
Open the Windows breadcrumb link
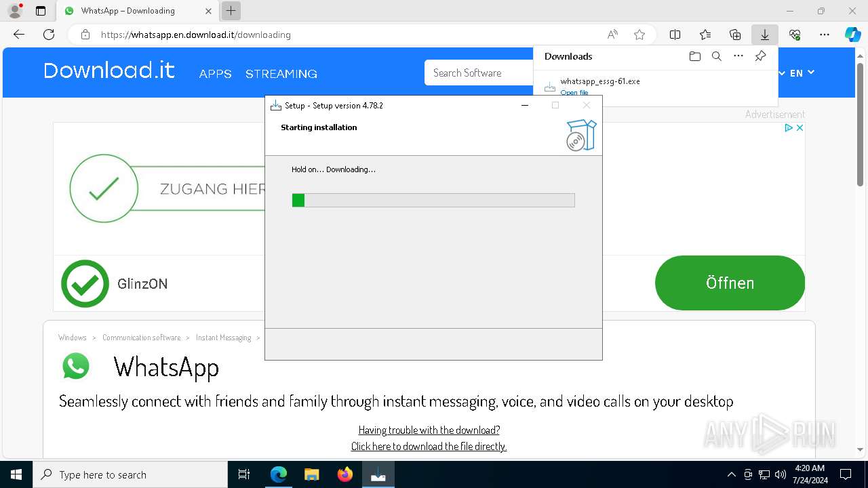[73, 338]
